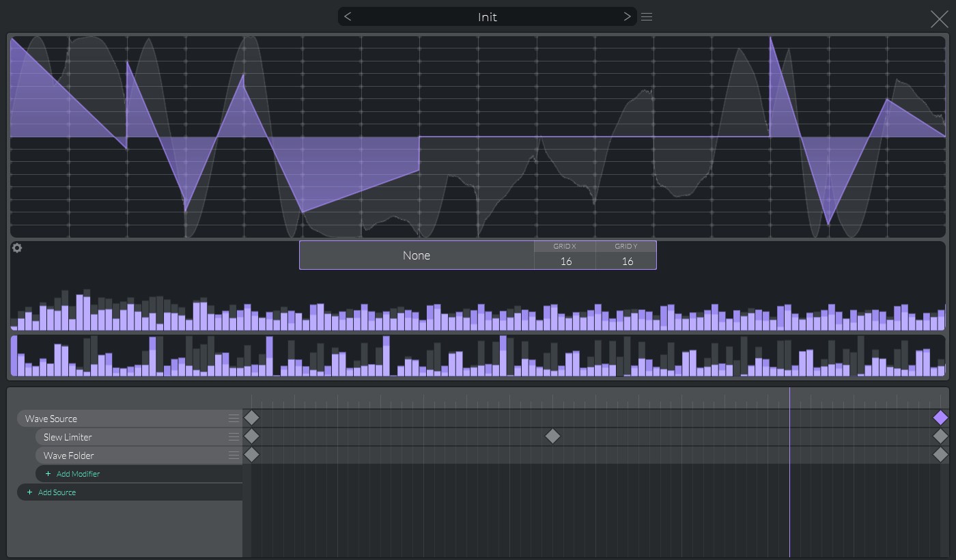Select the first Wave Source keyframe diamond
The width and height of the screenshot is (956, 560).
click(251, 417)
